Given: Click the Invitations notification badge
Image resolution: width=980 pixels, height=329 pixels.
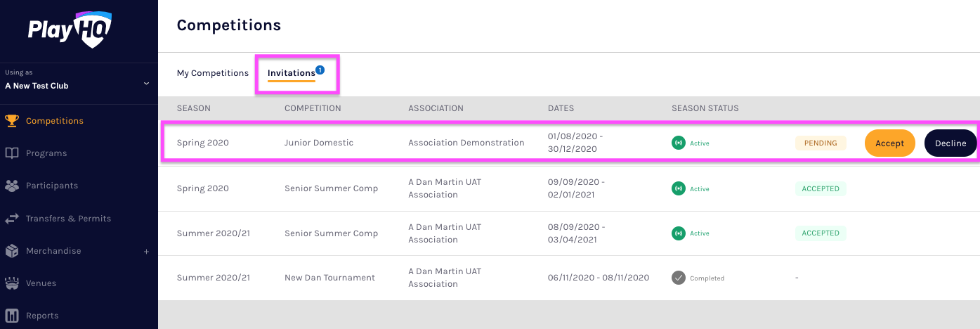Looking at the screenshot, I should click(x=320, y=70).
